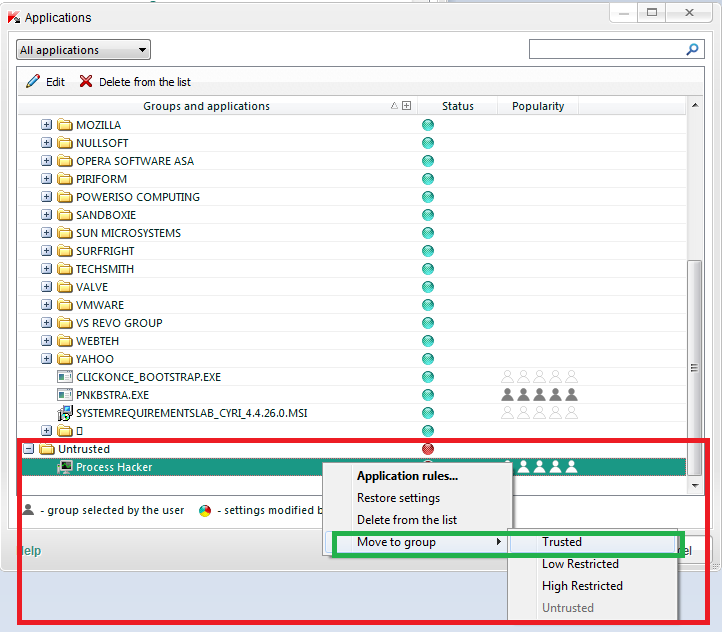Click the PNKBSTRA.EXE file icon
Screen dimensions: 722x632
point(65,395)
